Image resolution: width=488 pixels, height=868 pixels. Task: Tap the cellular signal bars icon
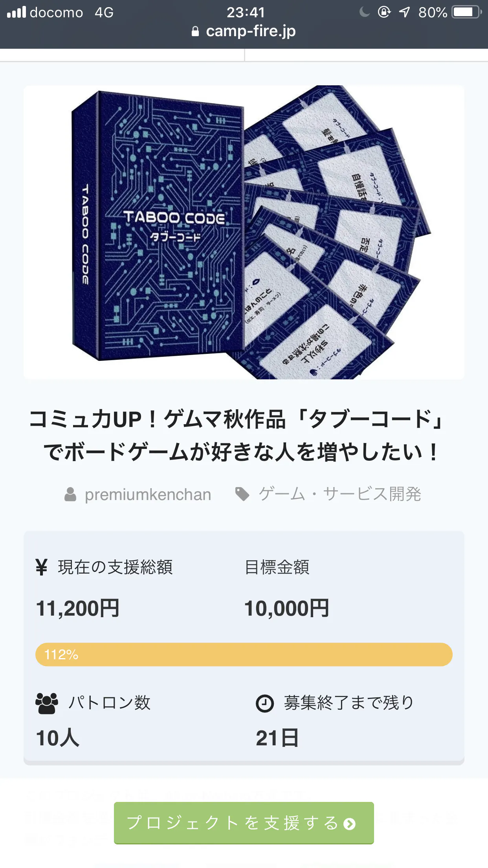point(17,12)
